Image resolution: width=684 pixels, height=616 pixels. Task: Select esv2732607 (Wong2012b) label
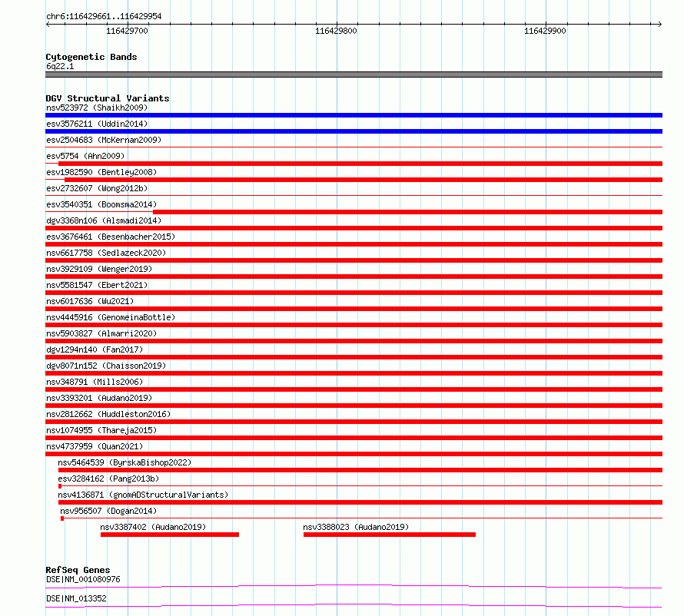(x=97, y=188)
